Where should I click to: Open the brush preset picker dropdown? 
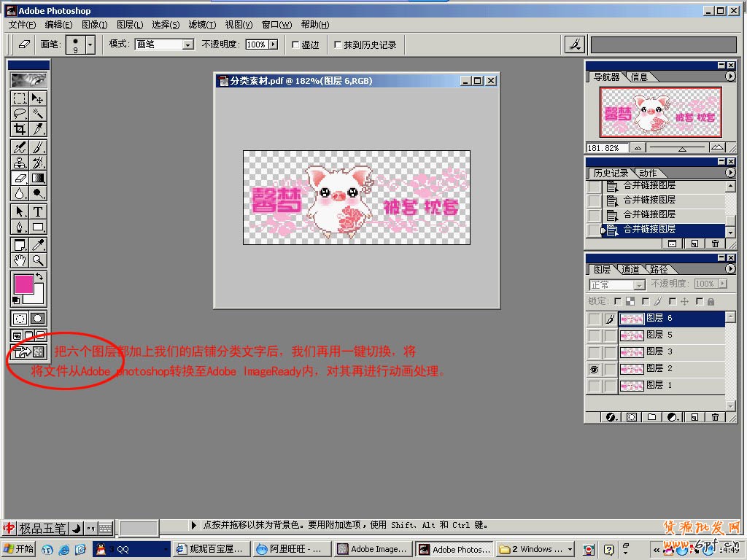(90, 44)
